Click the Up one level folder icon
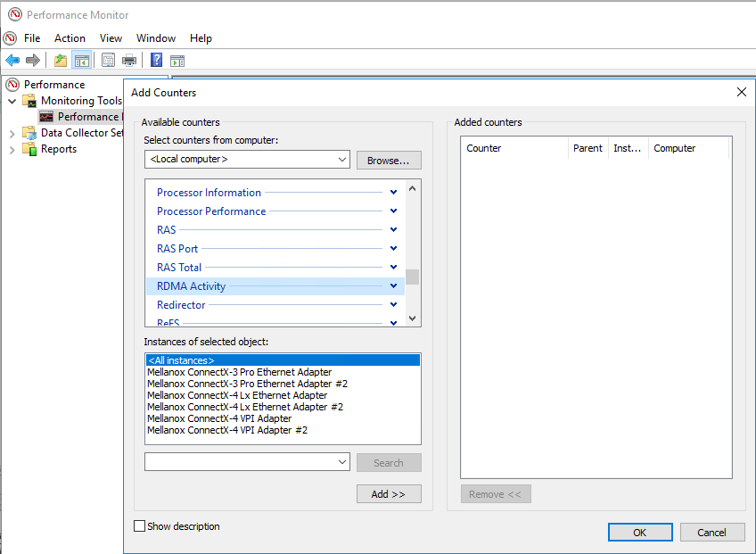Viewport: 756px width, 554px height. pos(61,61)
